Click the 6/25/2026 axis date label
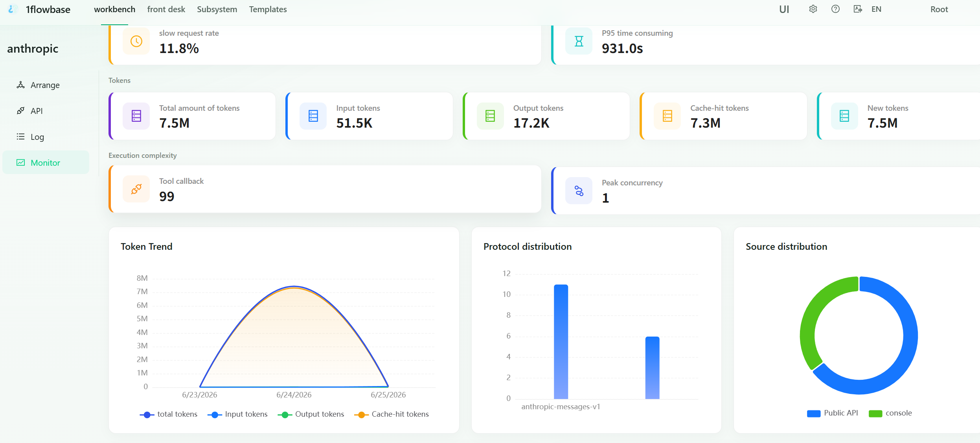The image size is (980, 443). click(388, 395)
